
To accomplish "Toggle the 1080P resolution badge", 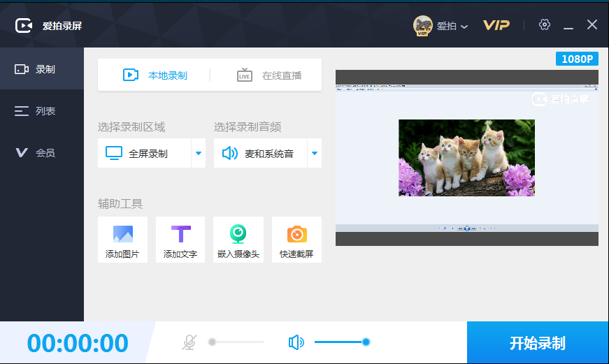I will (x=577, y=59).
